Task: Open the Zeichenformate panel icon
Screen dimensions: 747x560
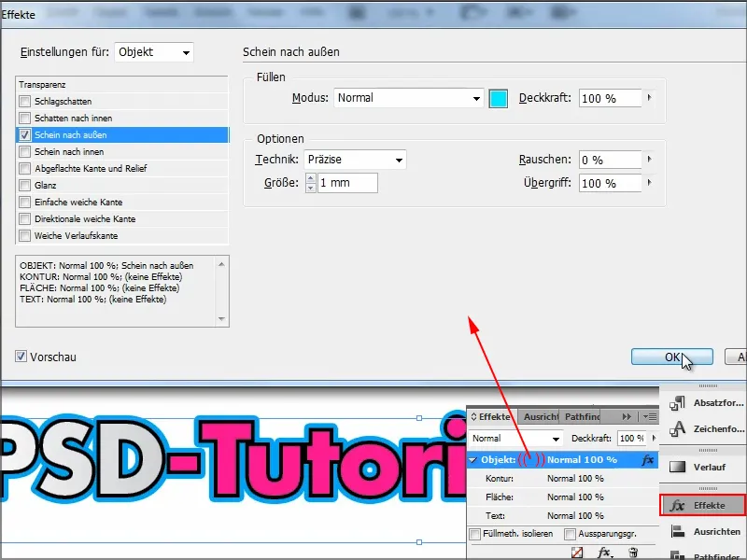Action: tap(677, 428)
